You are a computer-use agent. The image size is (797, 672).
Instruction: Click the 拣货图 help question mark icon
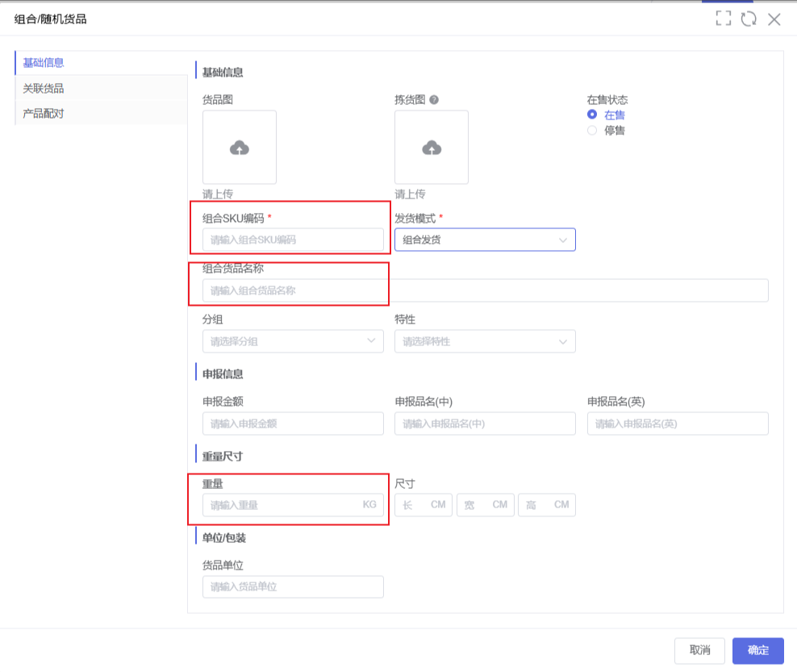[433, 100]
